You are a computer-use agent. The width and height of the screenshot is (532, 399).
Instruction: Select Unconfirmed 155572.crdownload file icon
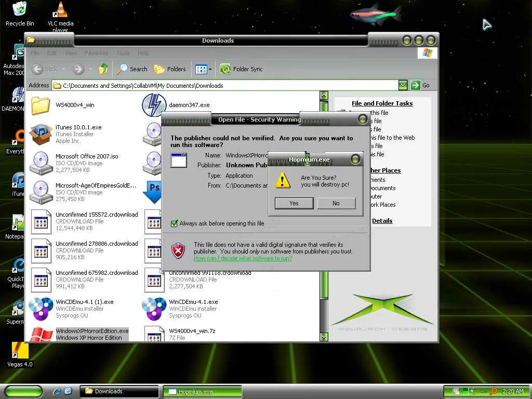[41, 222]
